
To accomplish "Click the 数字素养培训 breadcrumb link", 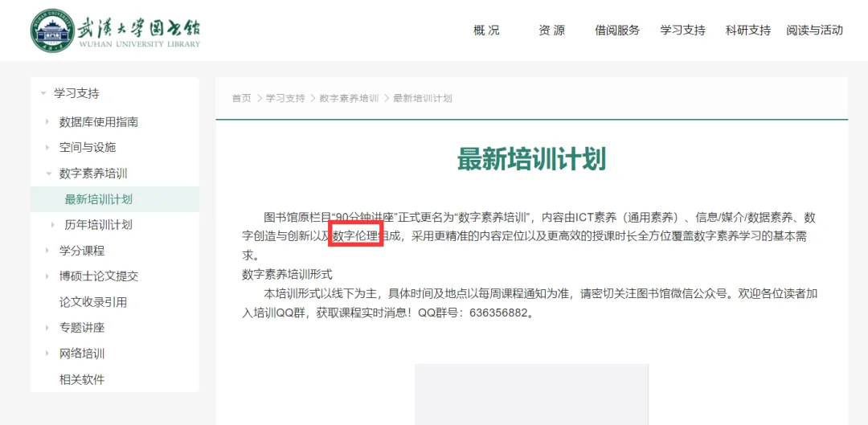I will (x=349, y=98).
